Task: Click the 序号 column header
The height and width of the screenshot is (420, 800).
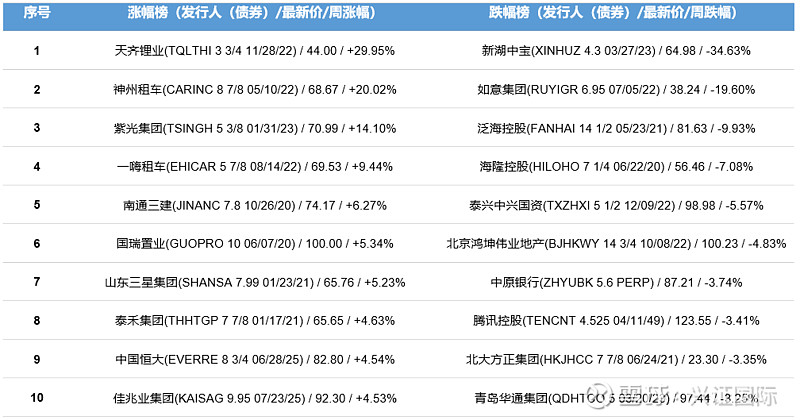Action: pyautogui.click(x=37, y=13)
